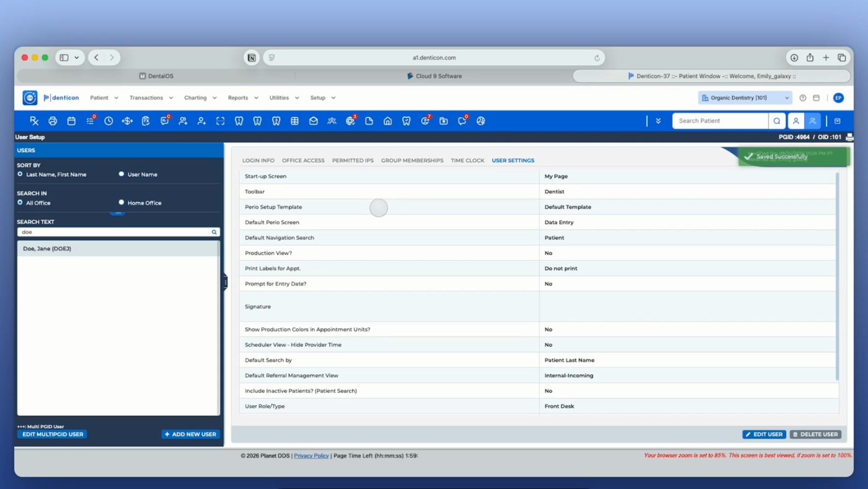Click the add-person icon with plus sign
Screen dimensions: 868x489
click(201, 121)
